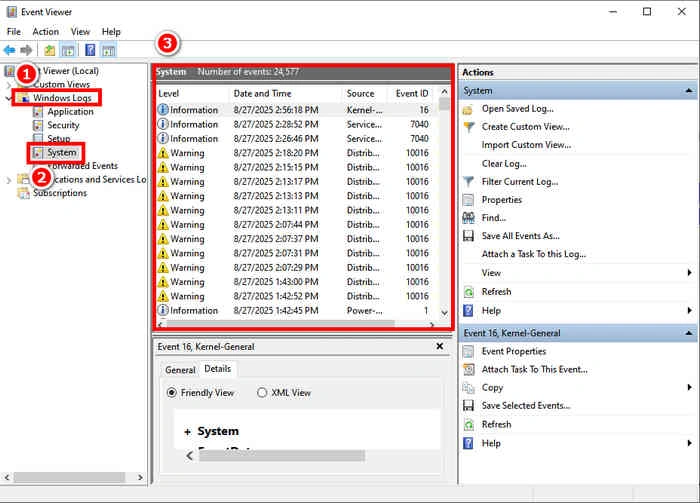
Task: Expand Applications and Services Logs node
Action: [x=8, y=180]
